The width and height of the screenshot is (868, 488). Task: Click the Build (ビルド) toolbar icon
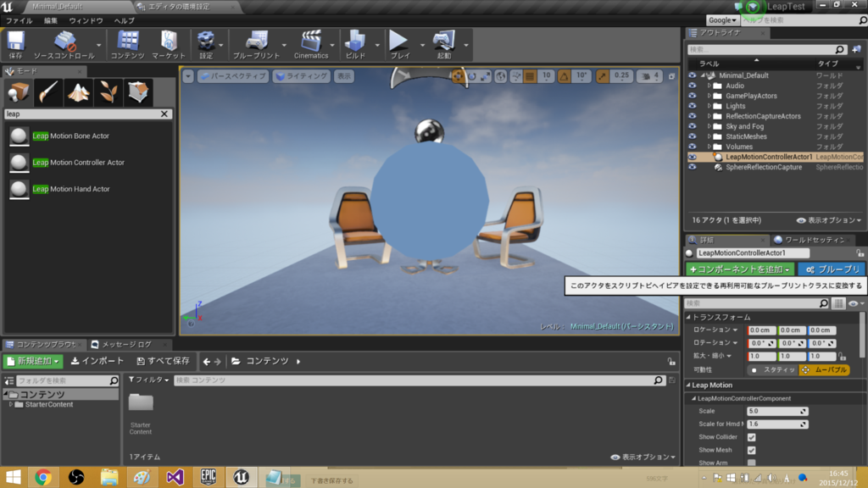[355, 44]
